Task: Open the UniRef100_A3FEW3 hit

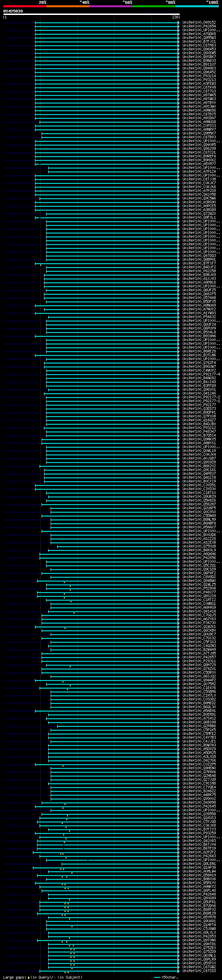Action: coord(199,84)
